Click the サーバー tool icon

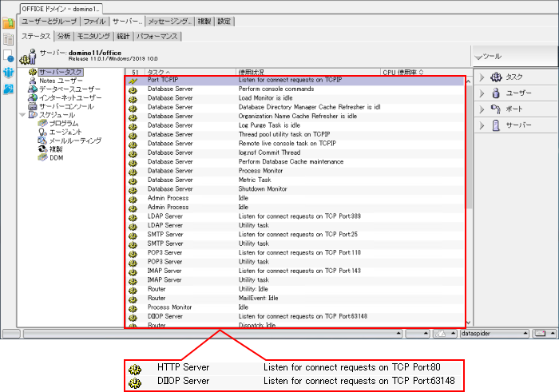pos(496,126)
